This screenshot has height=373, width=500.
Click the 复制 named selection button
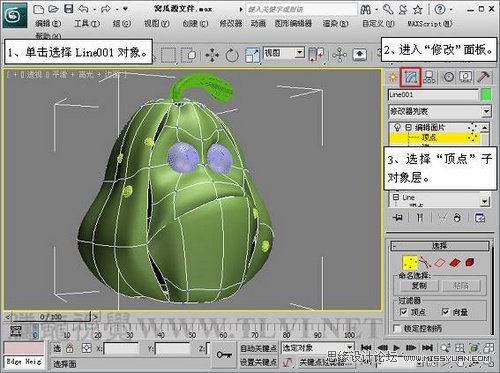419,286
